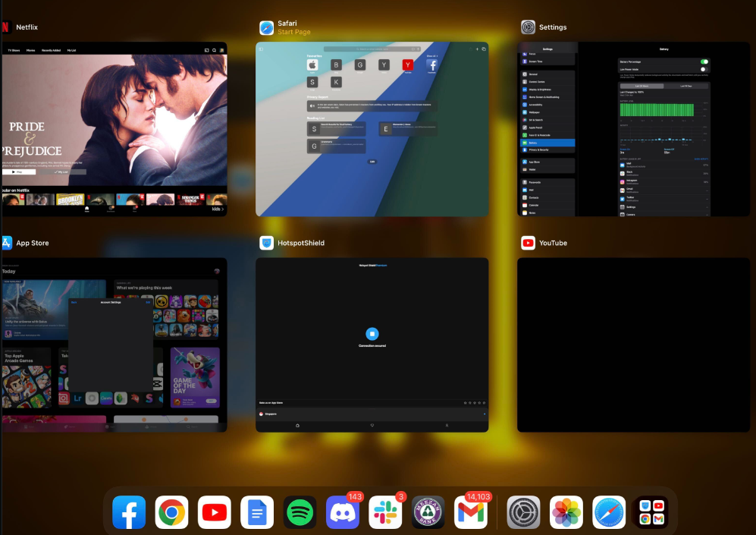Open Facebook from the dock
The height and width of the screenshot is (535, 756).
click(x=129, y=513)
